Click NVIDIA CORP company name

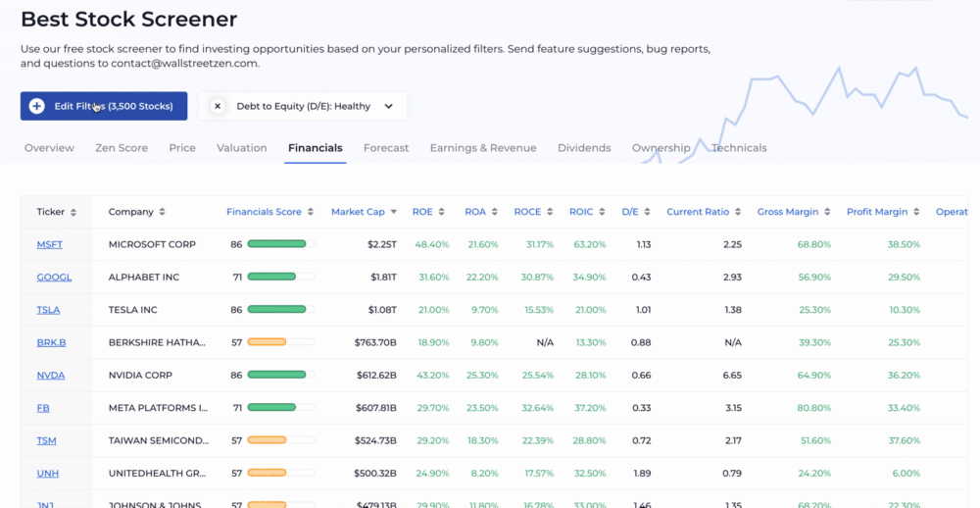pos(140,376)
